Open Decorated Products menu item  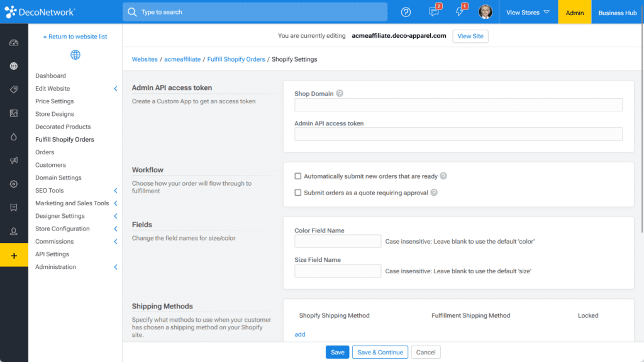coord(63,127)
